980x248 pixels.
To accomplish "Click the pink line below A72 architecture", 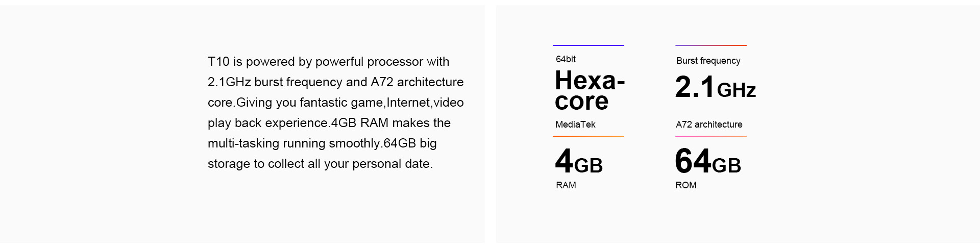I will point(711,136).
